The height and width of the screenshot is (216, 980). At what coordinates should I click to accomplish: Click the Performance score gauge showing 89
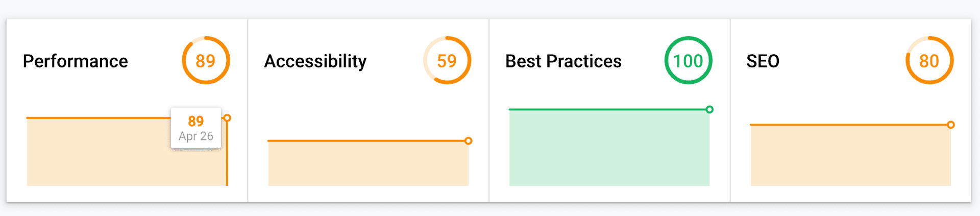pyautogui.click(x=206, y=60)
